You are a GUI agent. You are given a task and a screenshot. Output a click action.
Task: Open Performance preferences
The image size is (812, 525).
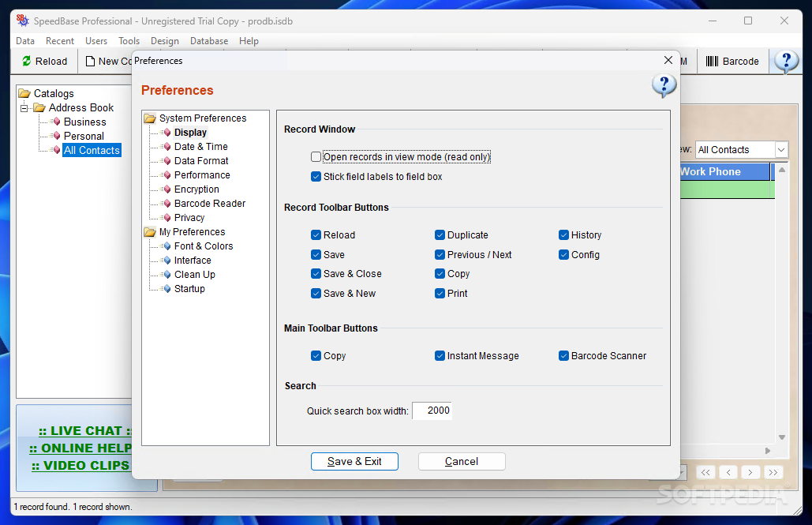pos(202,175)
